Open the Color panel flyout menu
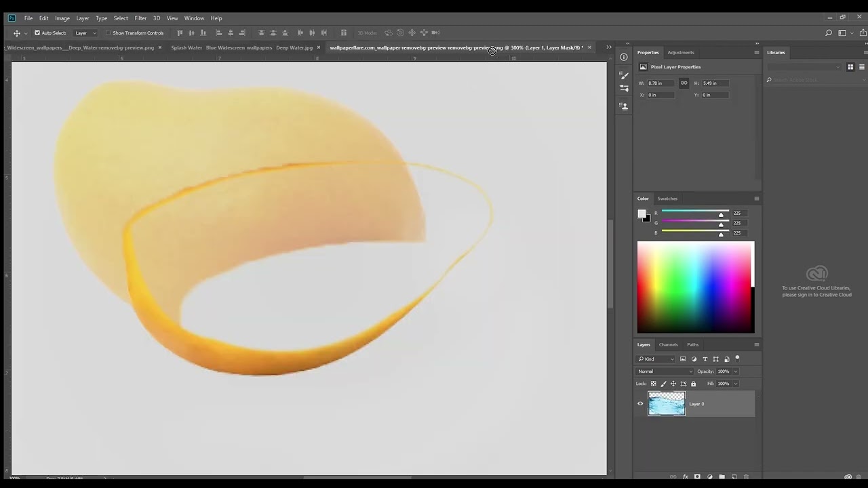Image resolution: width=868 pixels, height=488 pixels. [757, 199]
